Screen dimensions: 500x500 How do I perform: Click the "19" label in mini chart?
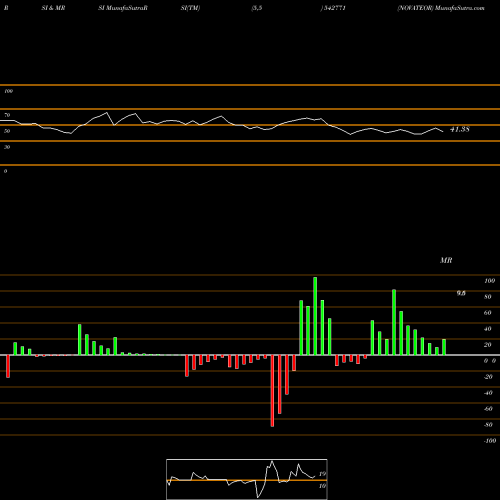(x=322, y=474)
